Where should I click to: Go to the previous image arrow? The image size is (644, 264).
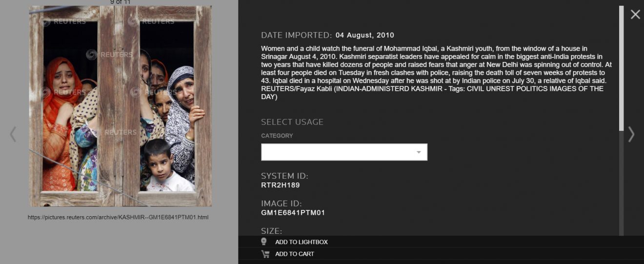[x=13, y=134]
